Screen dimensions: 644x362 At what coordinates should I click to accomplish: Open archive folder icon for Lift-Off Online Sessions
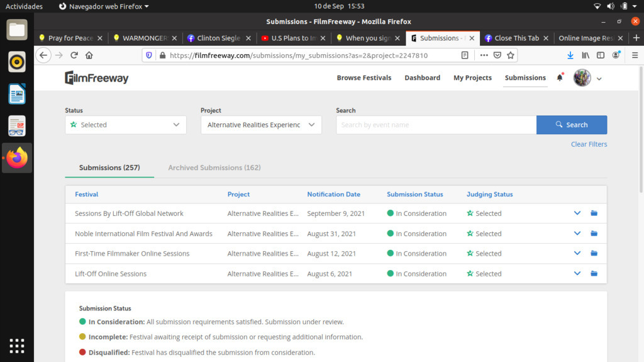pos(594,274)
